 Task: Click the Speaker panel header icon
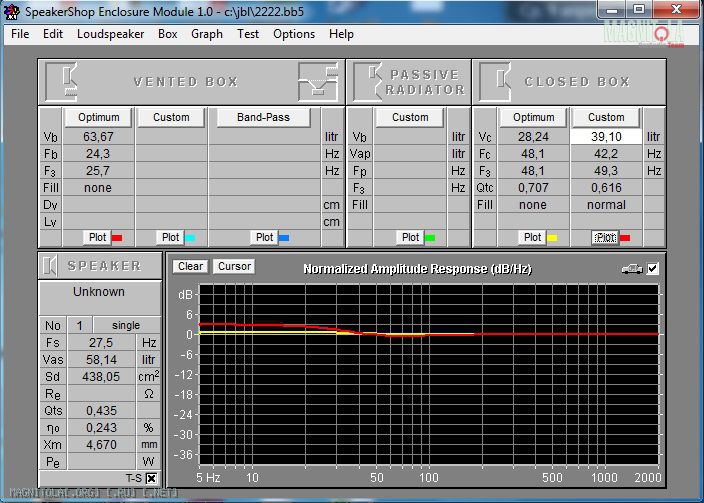(51, 265)
